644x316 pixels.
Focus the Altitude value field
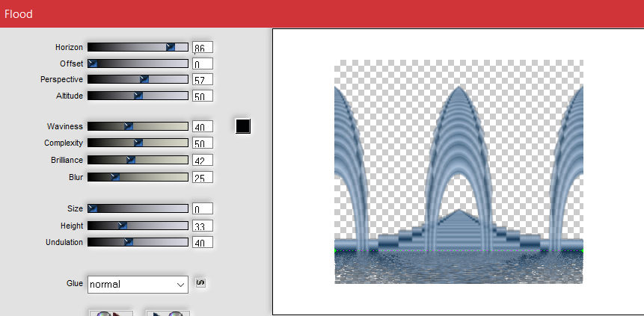coord(203,96)
